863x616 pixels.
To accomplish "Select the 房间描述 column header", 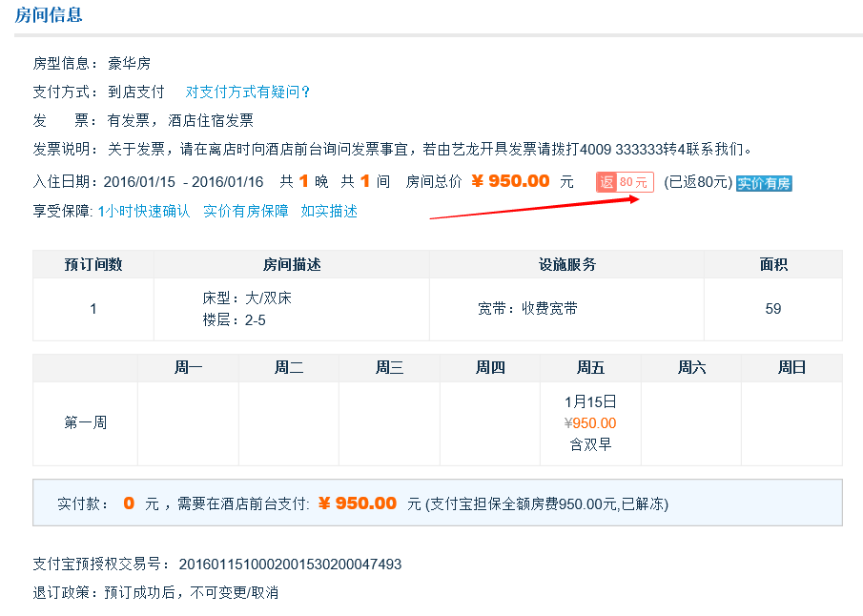I will (291, 264).
